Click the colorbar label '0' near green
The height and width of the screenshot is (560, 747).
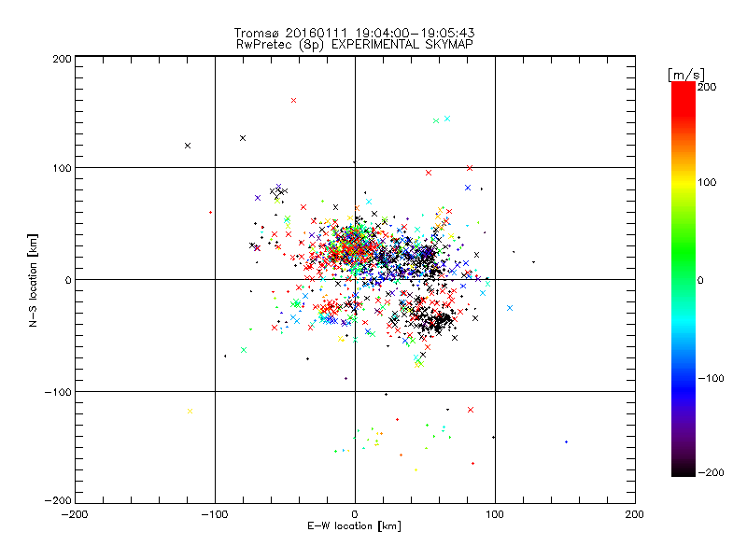point(699,281)
